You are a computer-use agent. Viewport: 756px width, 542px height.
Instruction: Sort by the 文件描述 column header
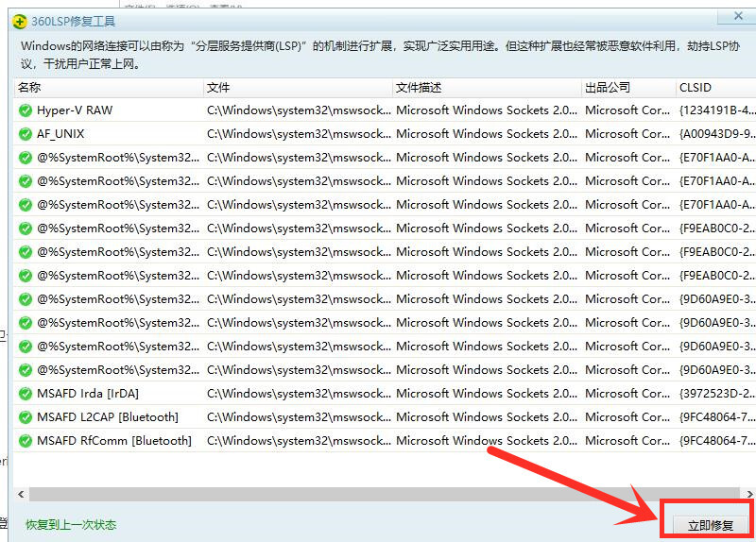tap(486, 87)
